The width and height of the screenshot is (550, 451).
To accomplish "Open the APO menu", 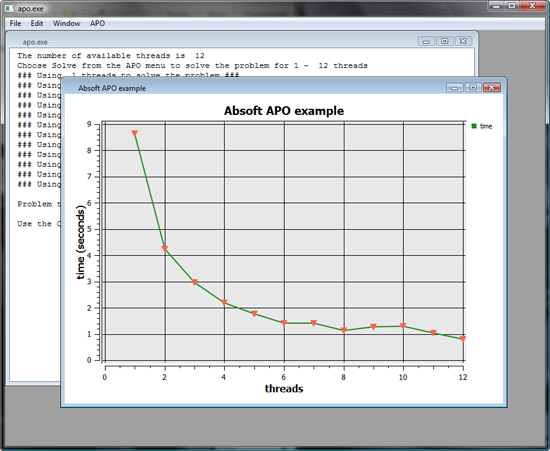I will [x=97, y=23].
